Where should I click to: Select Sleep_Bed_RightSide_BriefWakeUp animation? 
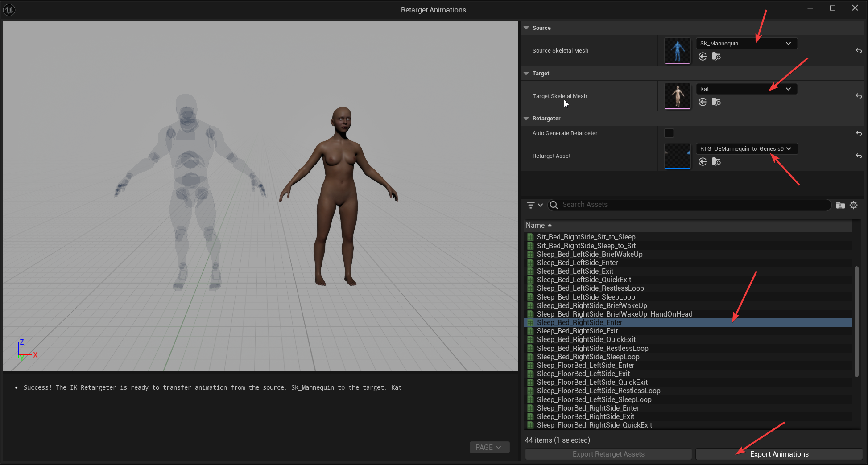688,305
